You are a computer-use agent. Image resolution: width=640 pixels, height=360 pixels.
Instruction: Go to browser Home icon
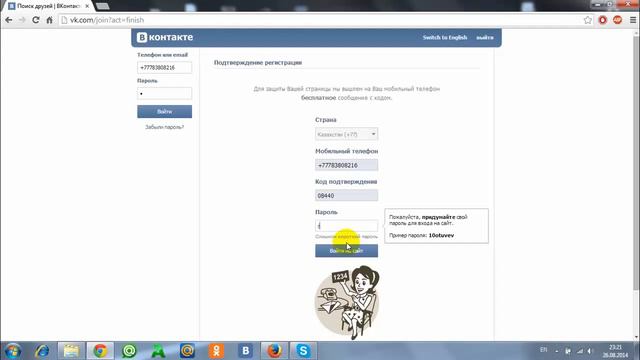tap(49, 20)
